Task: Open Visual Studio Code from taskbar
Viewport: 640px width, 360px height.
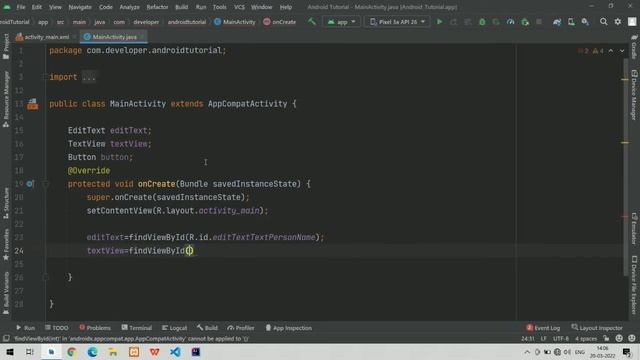Action: (176, 352)
